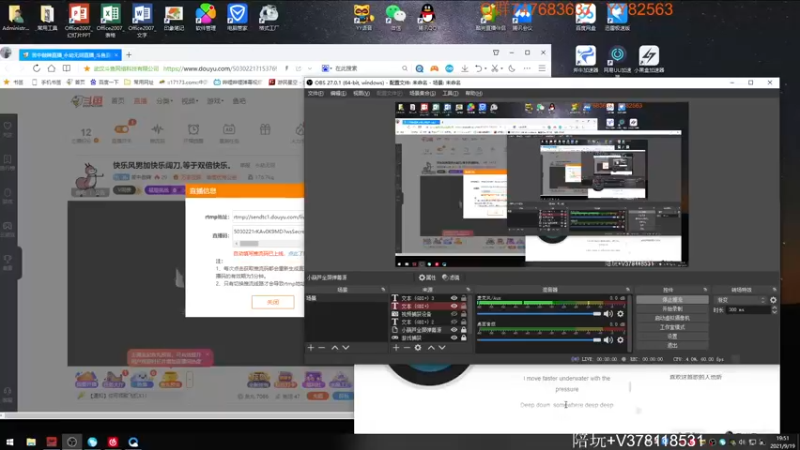Image resolution: width=800 pixels, height=450 pixels.
Task: Toggle visibility of the highlighted text source
Action: pyautogui.click(x=454, y=306)
